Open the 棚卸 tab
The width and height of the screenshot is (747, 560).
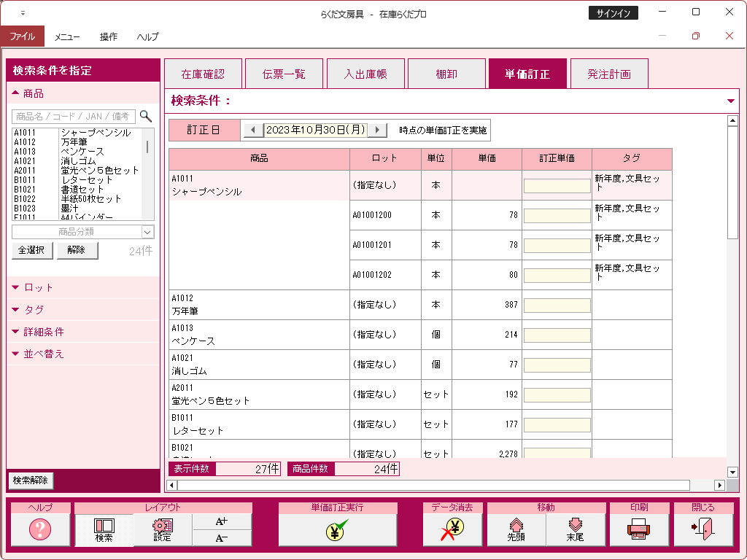coord(446,74)
